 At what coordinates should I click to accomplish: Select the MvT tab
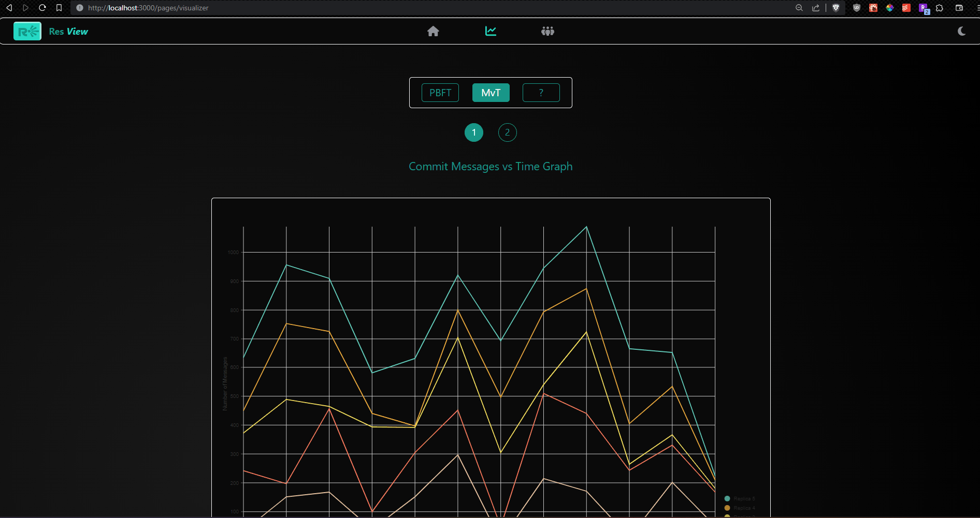click(491, 93)
